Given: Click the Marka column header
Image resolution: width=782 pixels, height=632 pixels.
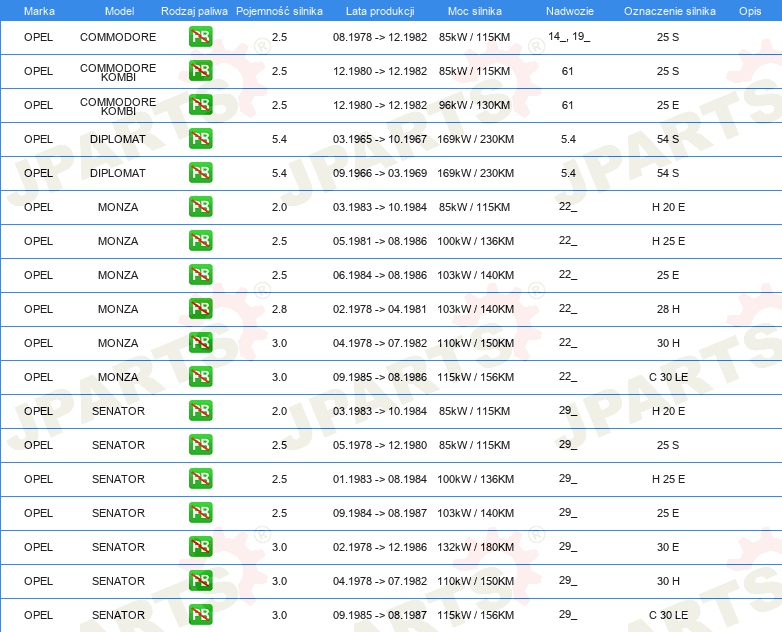Looking at the screenshot, I should 39,11.
